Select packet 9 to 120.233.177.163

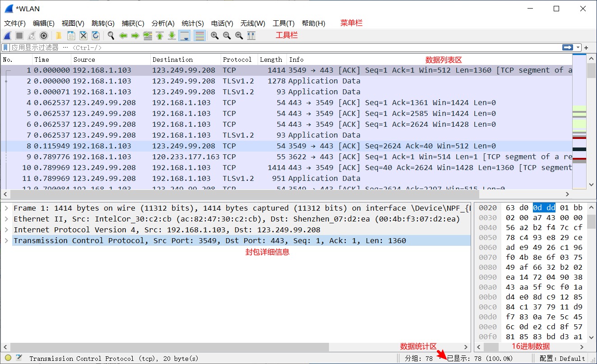point(286,157)
